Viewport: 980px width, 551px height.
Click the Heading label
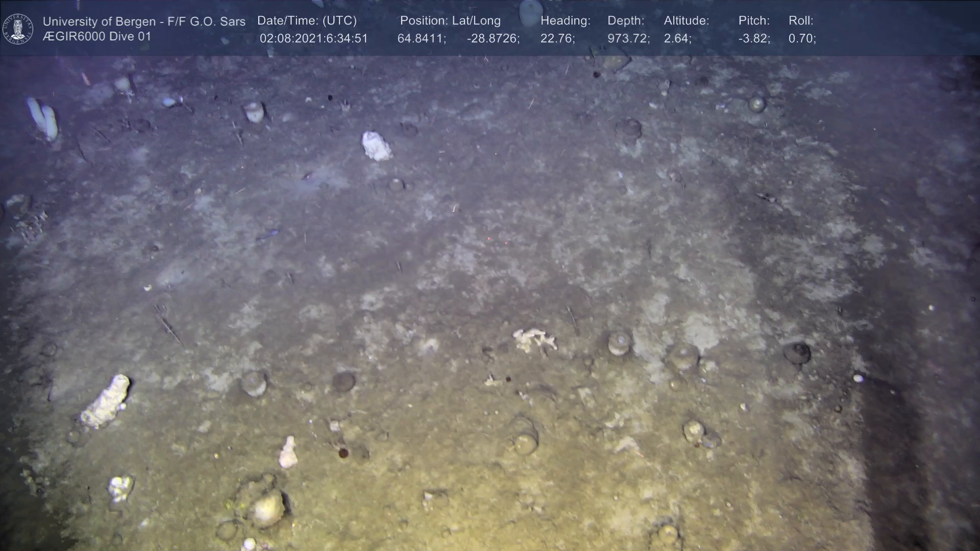coord(565,21)
